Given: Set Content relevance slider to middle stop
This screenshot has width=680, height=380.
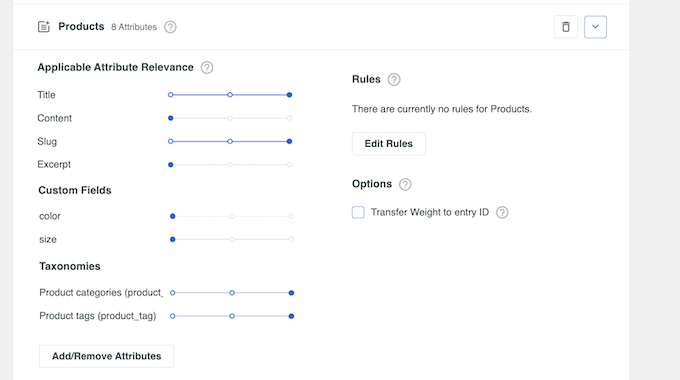Looking at the screenshot, I should 230,118.
